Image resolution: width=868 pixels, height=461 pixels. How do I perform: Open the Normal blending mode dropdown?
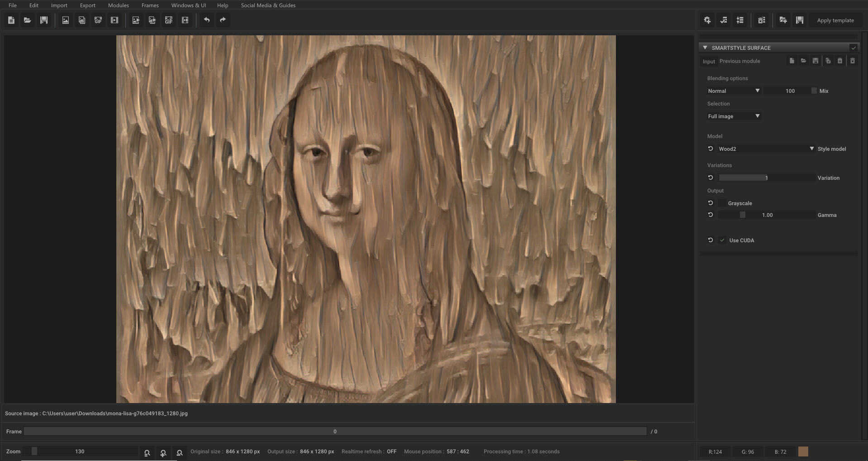(733, 91)
